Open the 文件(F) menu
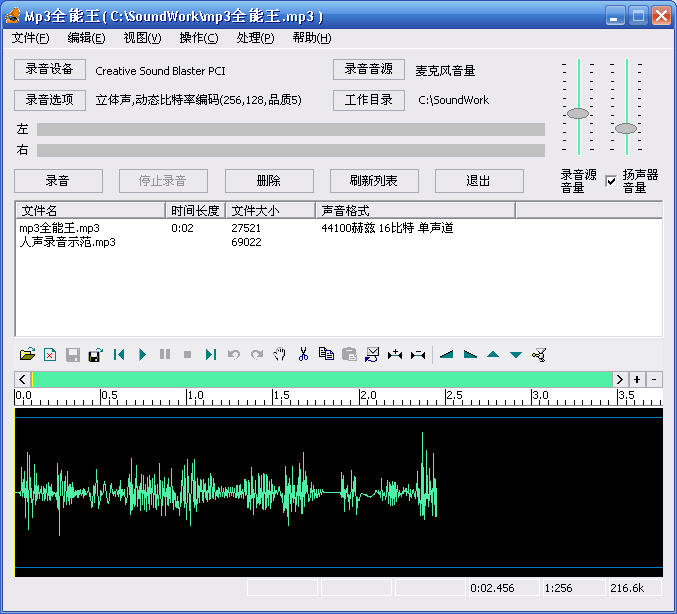The height and width of the screenshot is (614, 677). point(30,38)
